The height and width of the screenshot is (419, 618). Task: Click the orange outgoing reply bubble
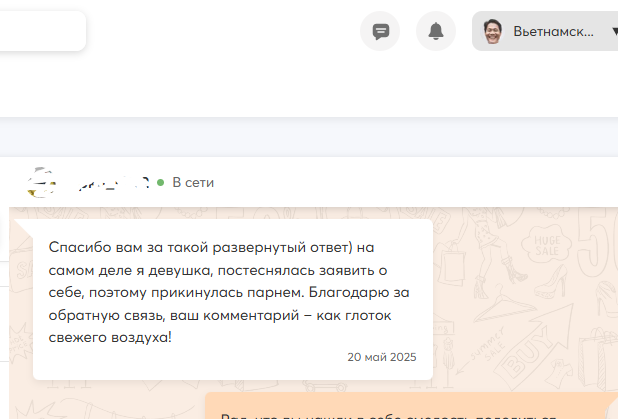(411, 406)
